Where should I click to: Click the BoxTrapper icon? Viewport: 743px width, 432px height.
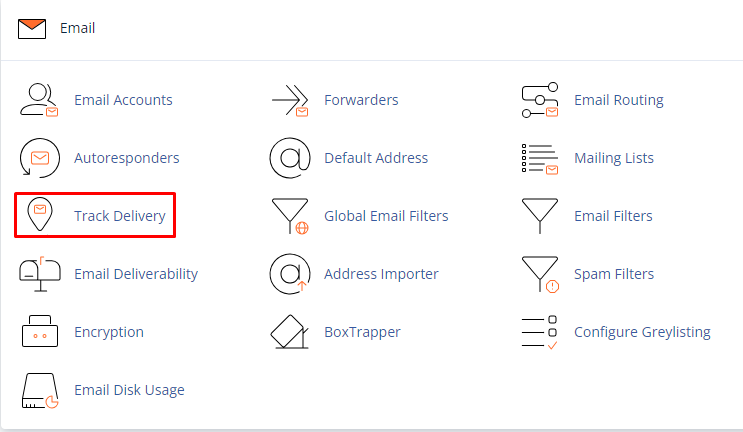(x=290, y=332)
